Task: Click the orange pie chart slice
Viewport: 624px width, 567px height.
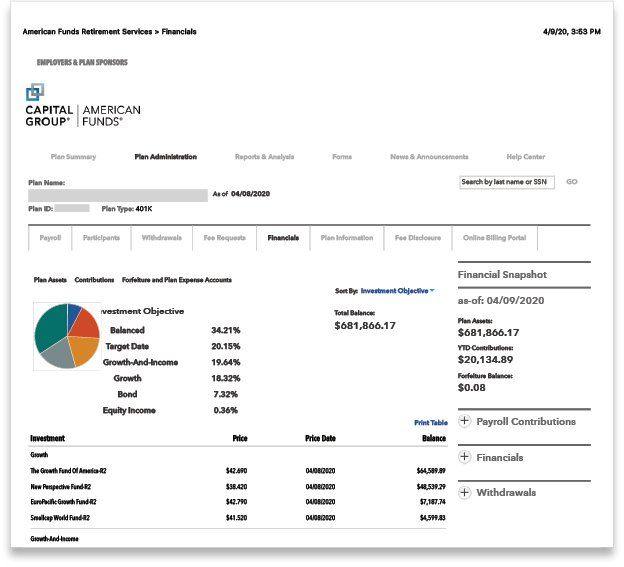Action: (x=84, y=349)
